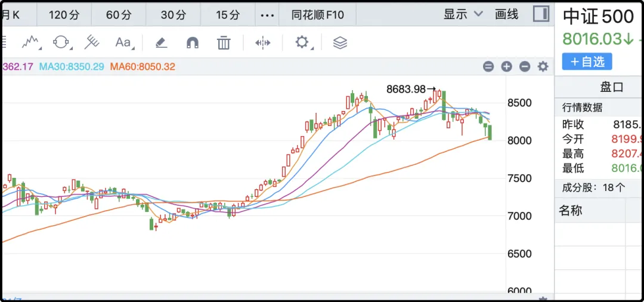Toggle the right sidebar panel

point(541,14)
